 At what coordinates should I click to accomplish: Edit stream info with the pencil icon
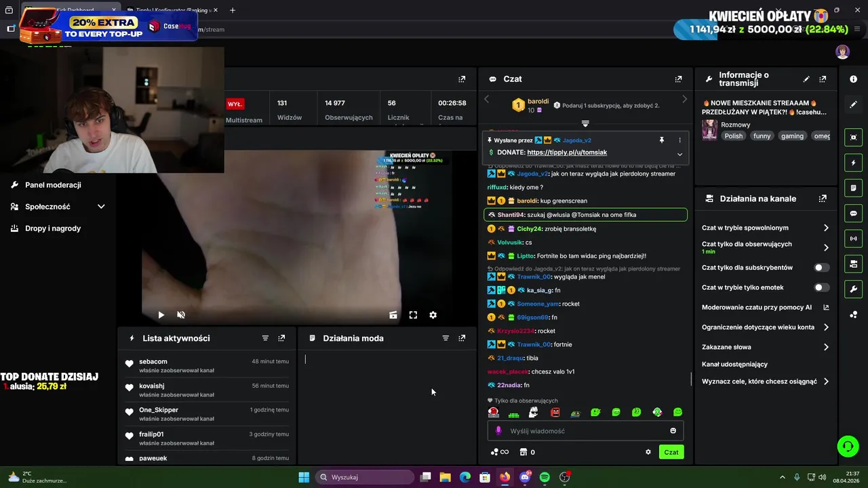[806, 79]
